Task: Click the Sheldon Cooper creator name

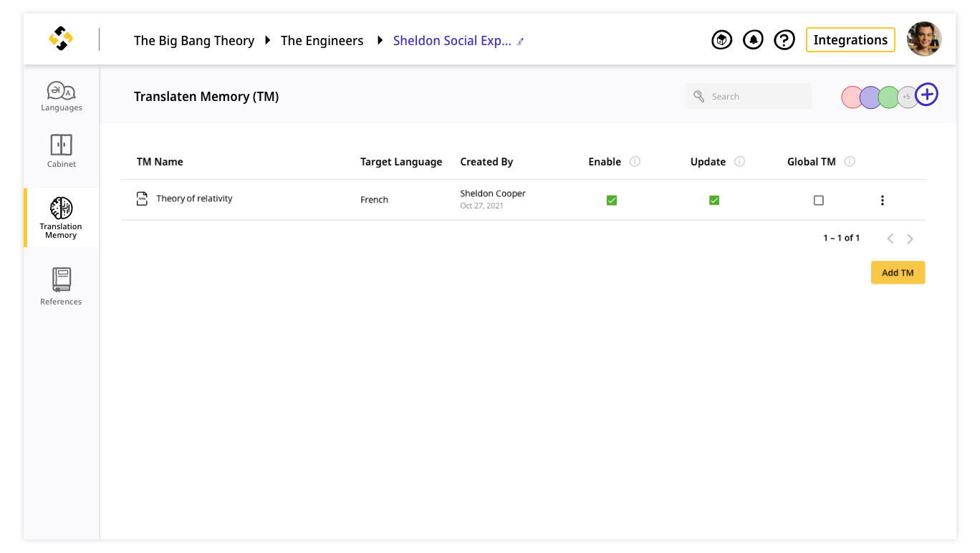Action: coord(493,193)
